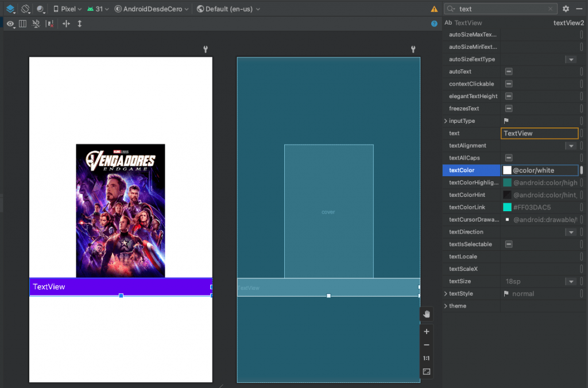Select the Vengadores Endgame cover image
Viewport: 588px width, 388px height.
(x=121, y=211)
